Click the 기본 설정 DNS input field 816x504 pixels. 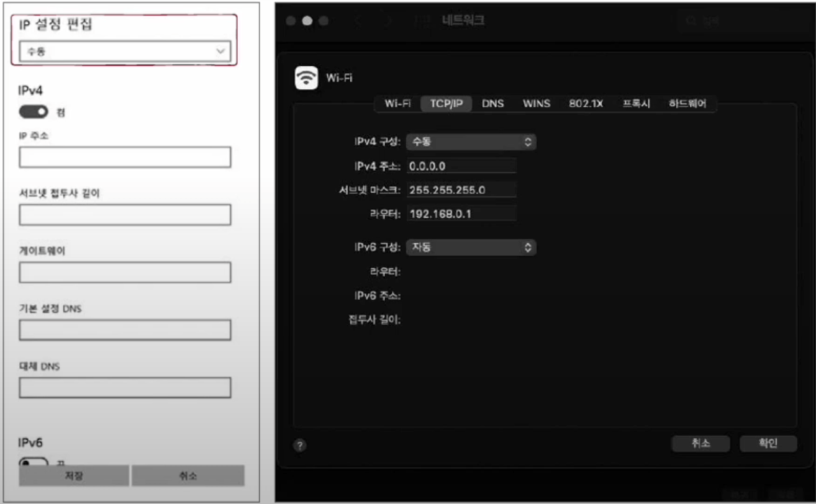(125, 330)
